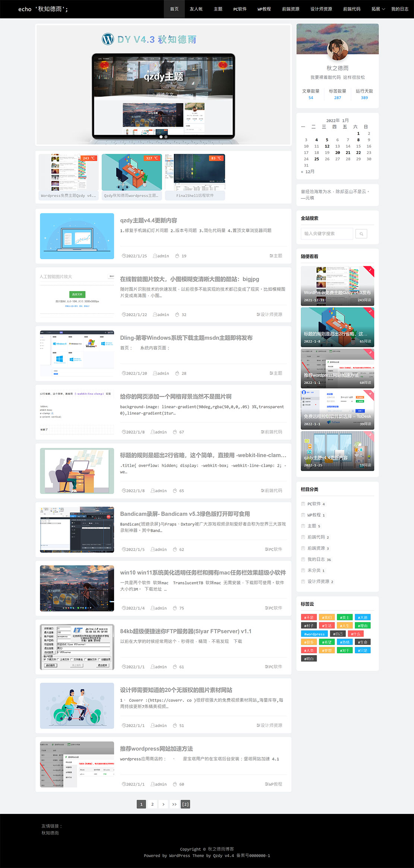414x868 pixels.
Task: Click the search magnifier icon button
Action: (x=361, y=234)
